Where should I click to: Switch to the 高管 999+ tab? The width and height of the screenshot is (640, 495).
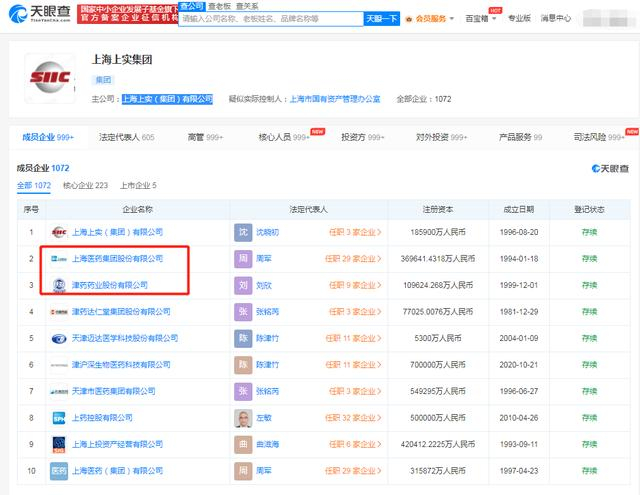(205, 138)
